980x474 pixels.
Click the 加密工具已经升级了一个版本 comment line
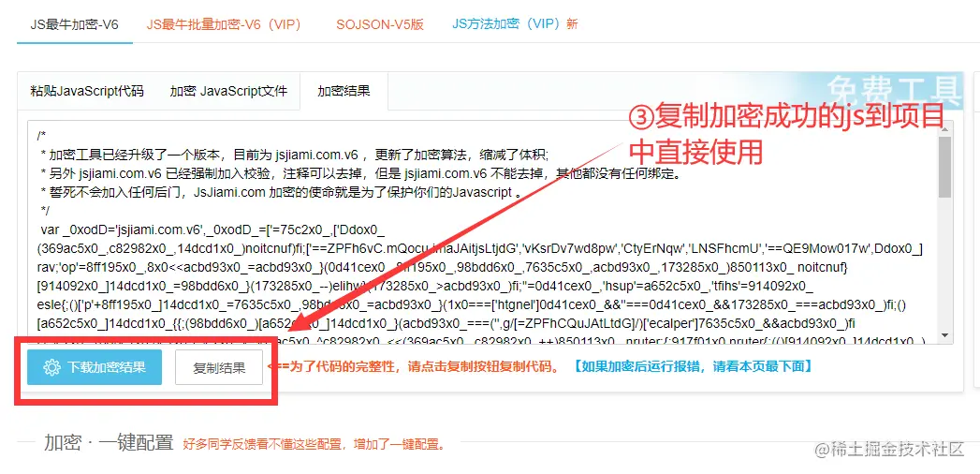[294, 155]
